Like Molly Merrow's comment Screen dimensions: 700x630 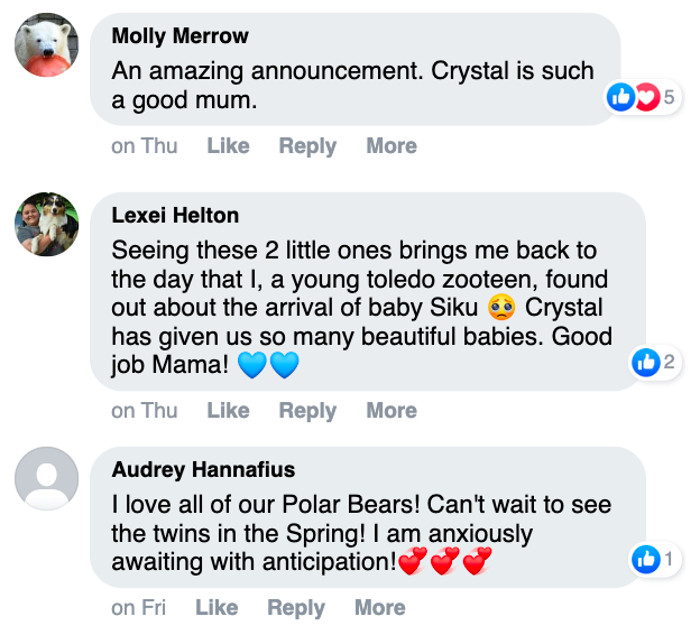(x=228, y=146)
